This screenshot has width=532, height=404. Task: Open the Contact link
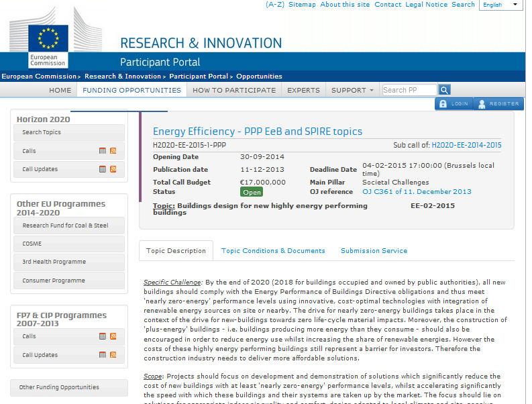click(388, 5)
